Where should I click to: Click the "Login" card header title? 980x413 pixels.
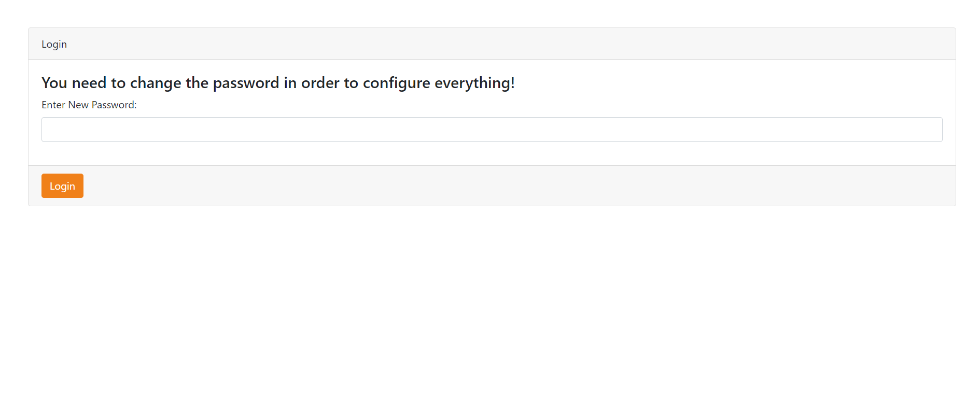54,44
